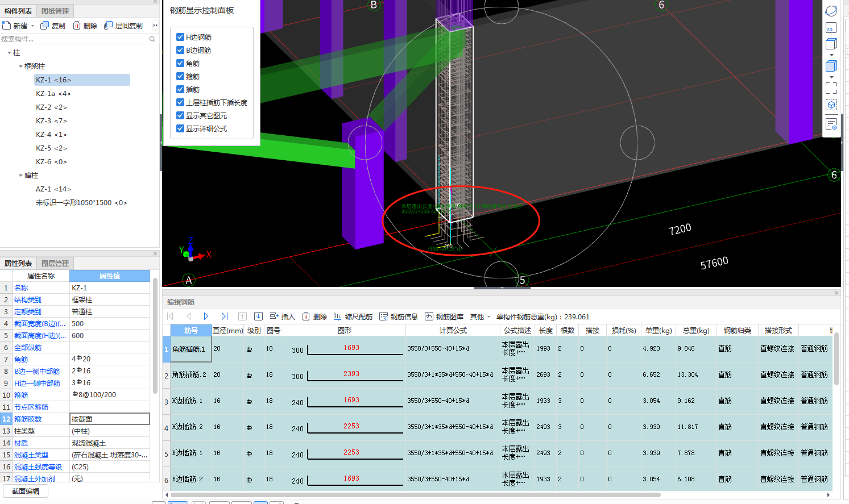
Task: Open dropdown arrow below wireframe cube icon
Action: (831, 55)
